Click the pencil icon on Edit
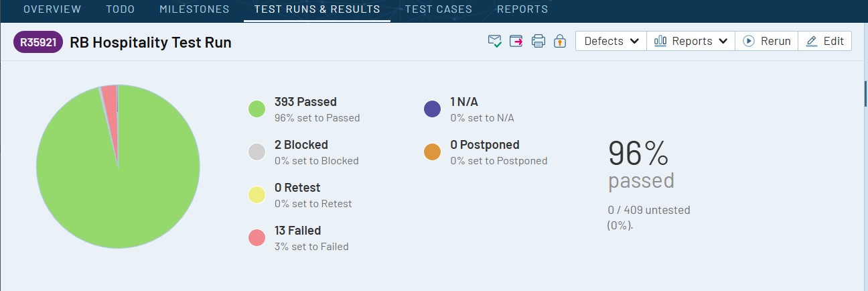Viewport: 868px width, 291px height. click(812, 41)
